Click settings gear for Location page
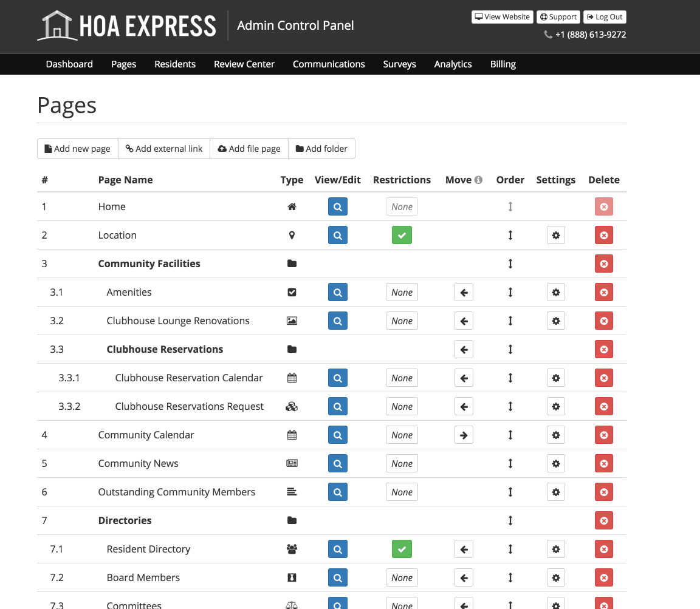Image resolution: width=700 pixels, height=609 pixels. (556, 235)
